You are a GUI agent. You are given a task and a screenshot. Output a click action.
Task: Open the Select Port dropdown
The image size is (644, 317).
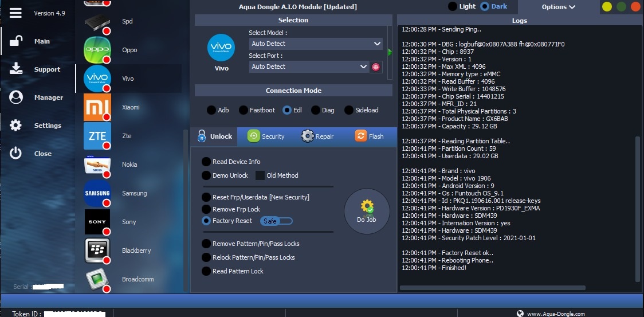coord(309,66)
